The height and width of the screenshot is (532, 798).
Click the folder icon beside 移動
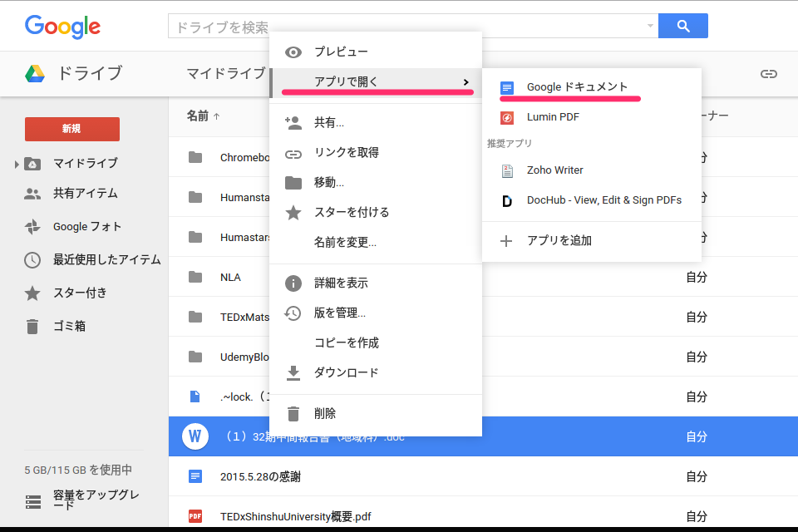293,183
